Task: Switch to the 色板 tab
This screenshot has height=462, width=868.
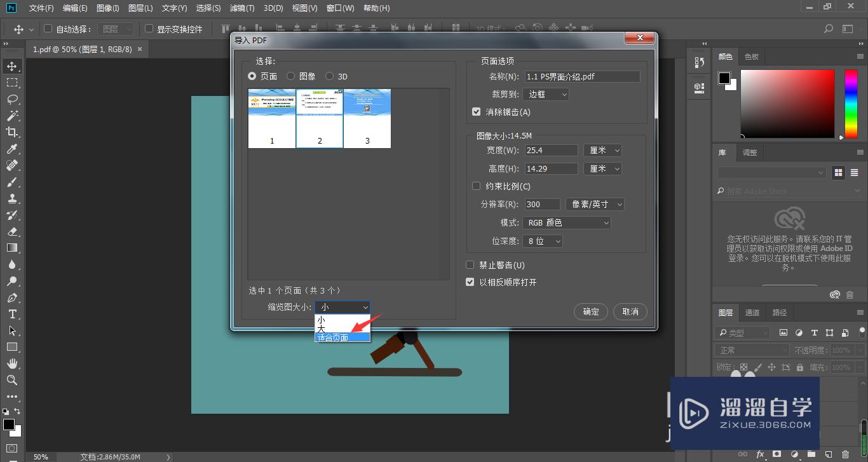Action: pyautogui.click(x=752, y=57)
